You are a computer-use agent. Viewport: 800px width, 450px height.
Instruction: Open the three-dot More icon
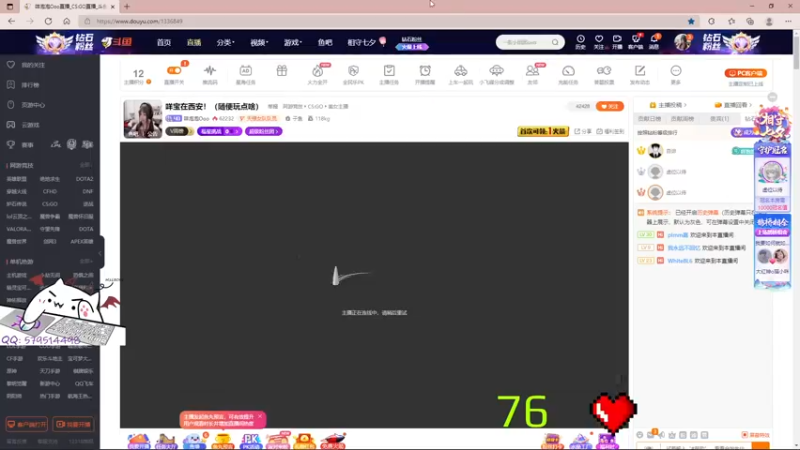tap(676, 70)
